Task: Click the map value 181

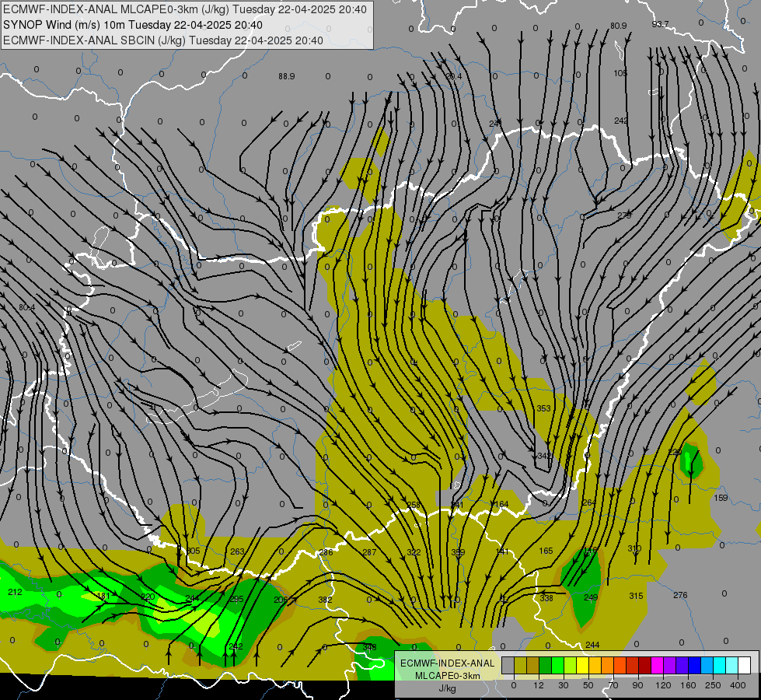Action: 103,596
